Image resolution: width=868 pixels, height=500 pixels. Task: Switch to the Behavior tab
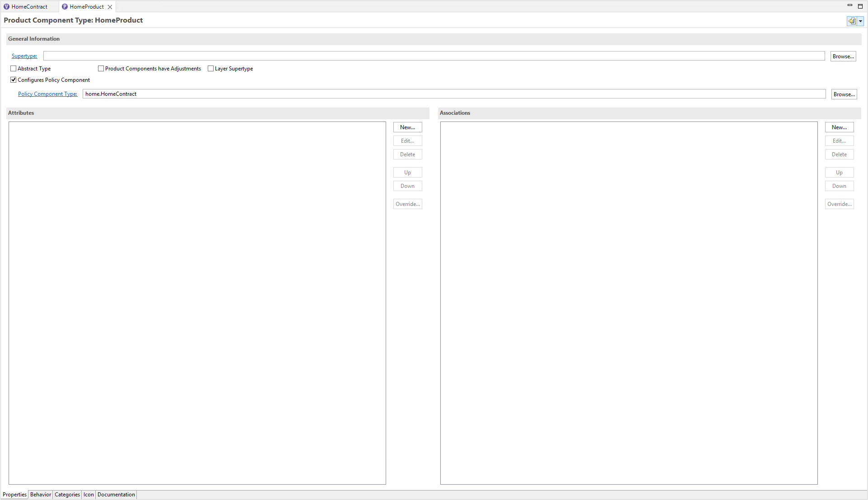click(x=40, y=494)
